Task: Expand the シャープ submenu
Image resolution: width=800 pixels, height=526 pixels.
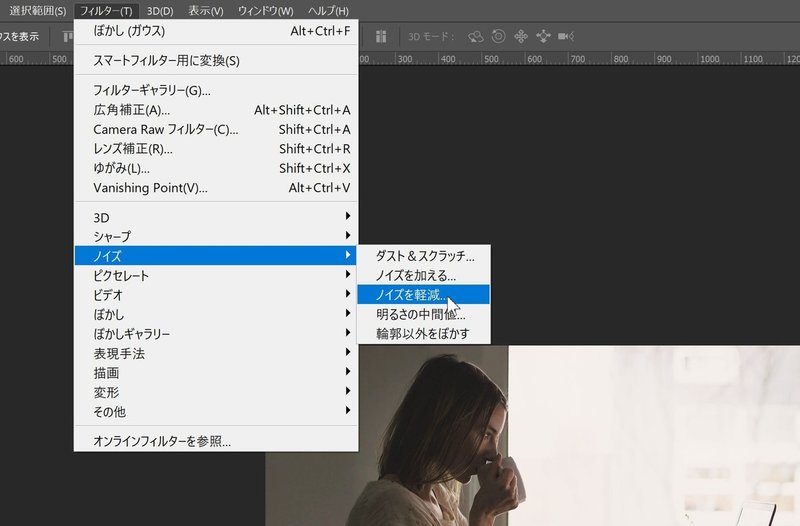Action: click(x=216, y=236)
